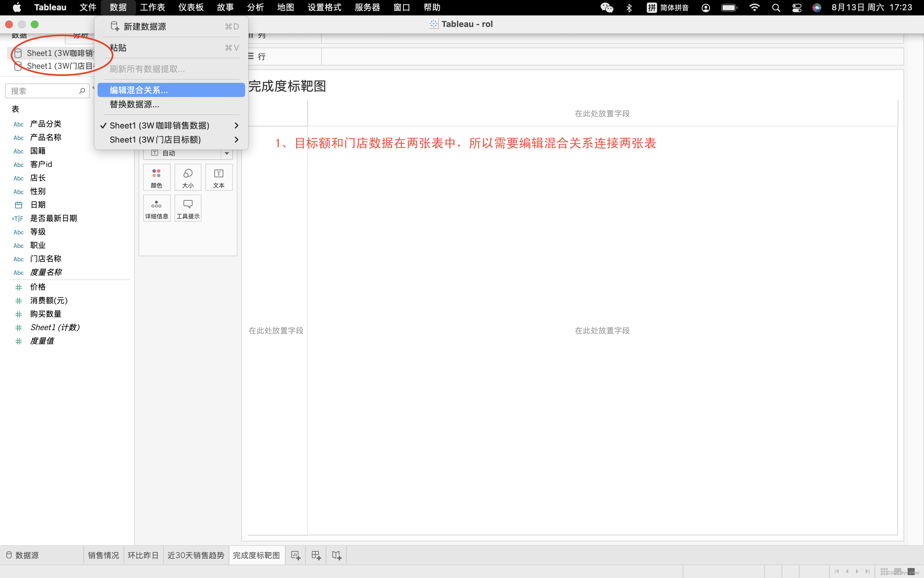The height and width of the screenshot is (578, 924).
Task: Switch to the 近30天销售趋势 sheet tab
Action: pos(196,555)
